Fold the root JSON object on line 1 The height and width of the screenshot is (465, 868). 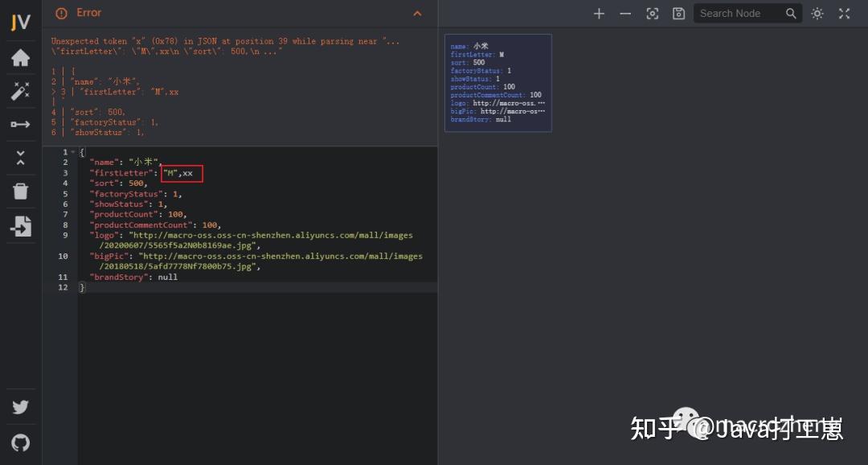[x=72, y=150]
